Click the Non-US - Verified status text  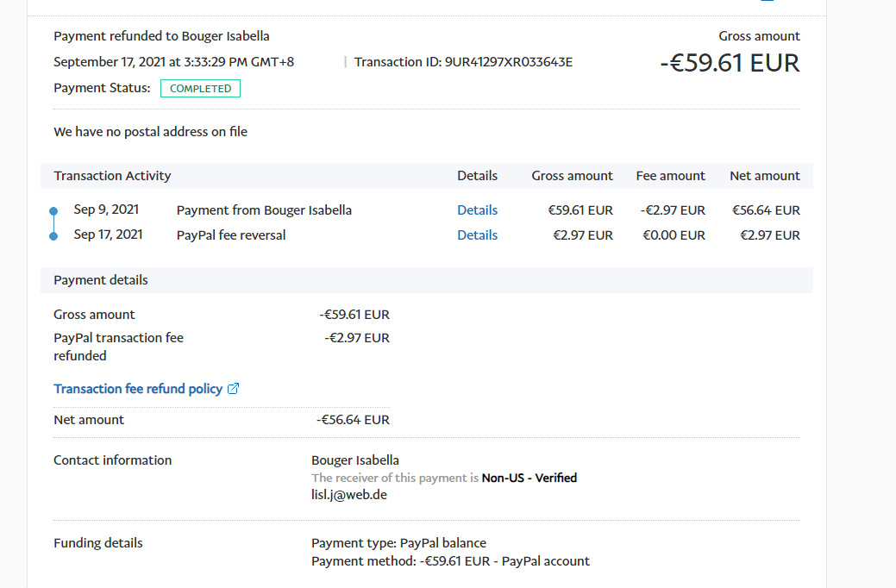coord(529,478)
